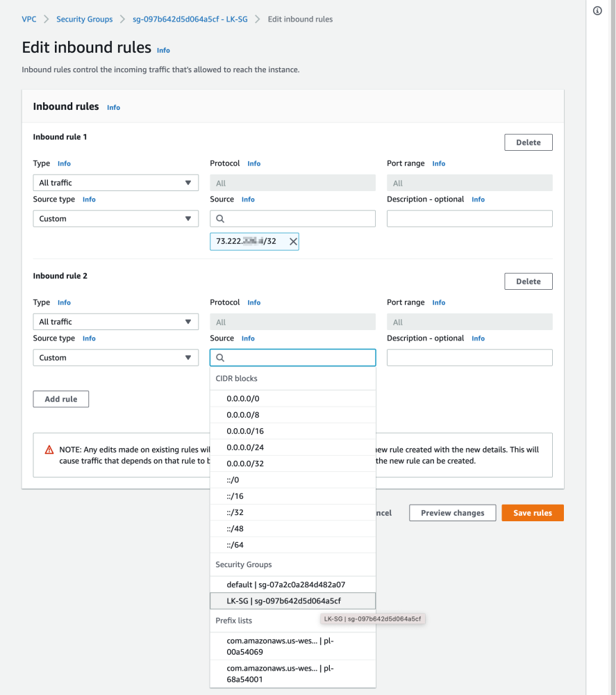This screenshot has height=695, width=616.
Task: Open Source type dropdown for inbound rule 1
Action: click(116, 219)
